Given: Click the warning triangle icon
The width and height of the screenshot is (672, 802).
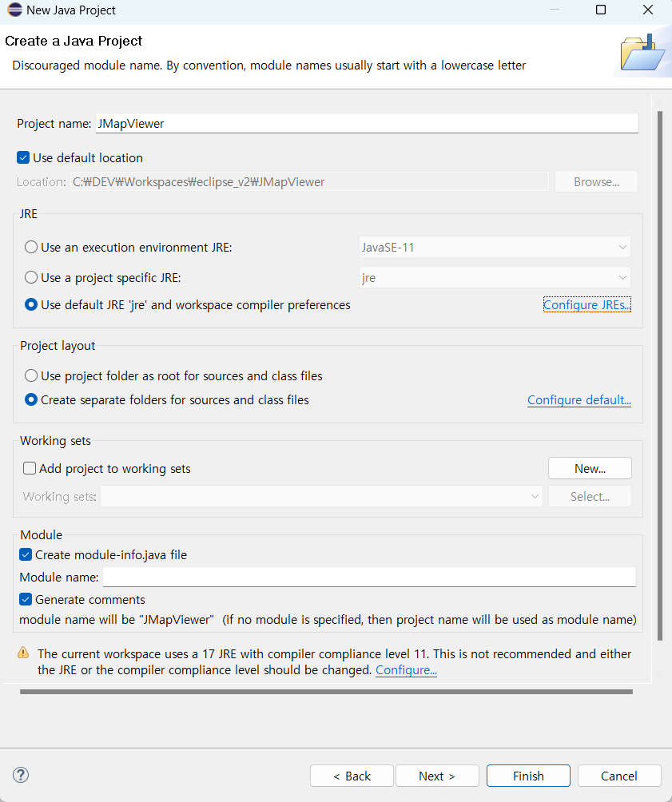Looking at the screenshot, I should pos(23,653).
